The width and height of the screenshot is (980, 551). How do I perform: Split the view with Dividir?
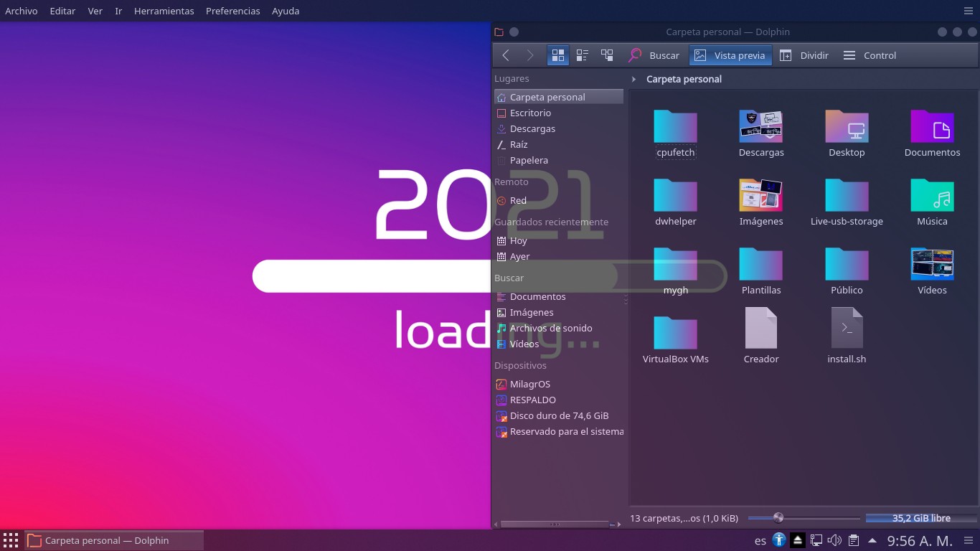click(x=804, y=55)
